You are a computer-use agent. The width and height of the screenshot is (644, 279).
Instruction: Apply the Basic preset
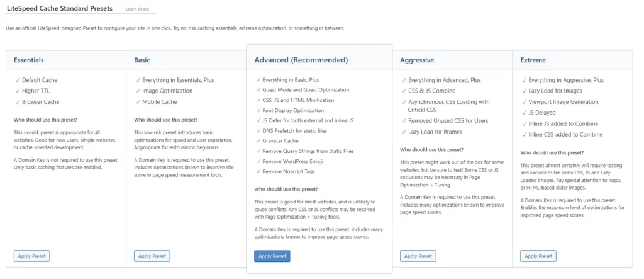[x=152, y=256]
